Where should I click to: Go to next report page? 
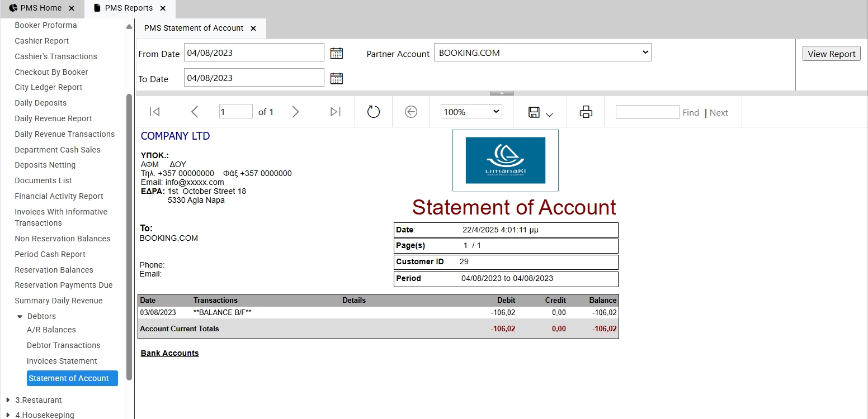pos(295,112)
